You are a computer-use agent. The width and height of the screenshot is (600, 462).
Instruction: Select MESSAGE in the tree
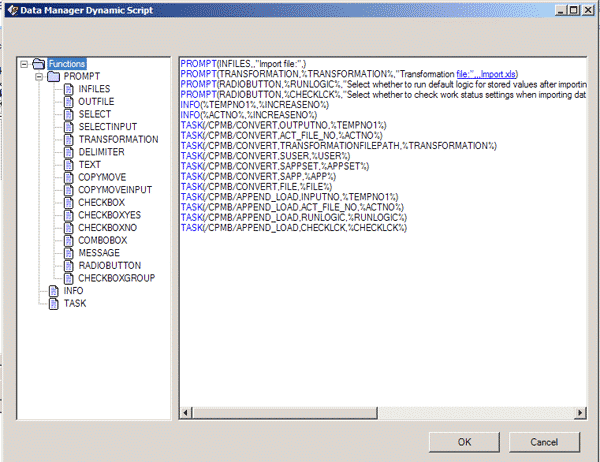point(99,253)
